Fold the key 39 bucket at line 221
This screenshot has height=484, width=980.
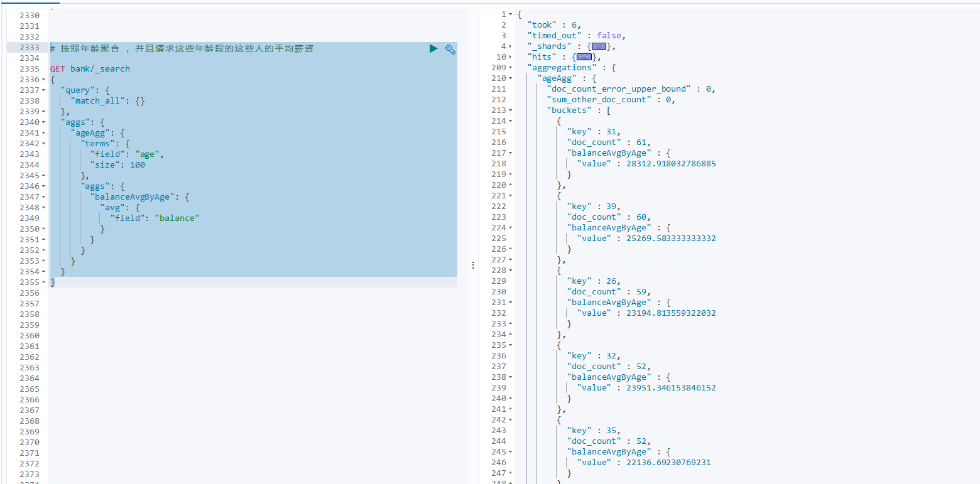[511, 196]
